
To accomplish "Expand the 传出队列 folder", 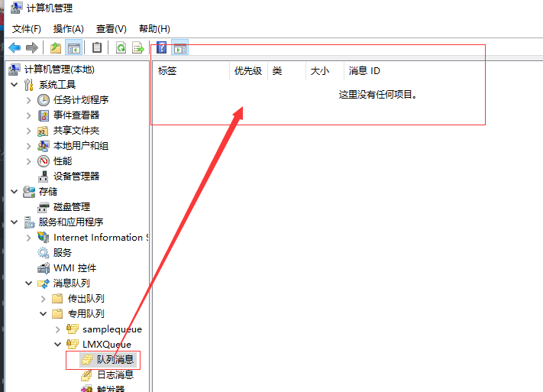I will point(44,299).
